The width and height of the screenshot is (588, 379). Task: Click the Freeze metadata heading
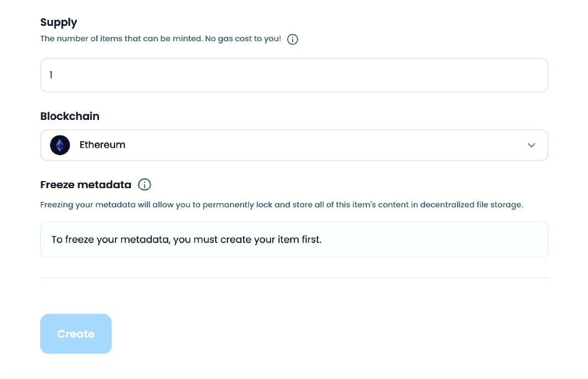click(86, 184)
